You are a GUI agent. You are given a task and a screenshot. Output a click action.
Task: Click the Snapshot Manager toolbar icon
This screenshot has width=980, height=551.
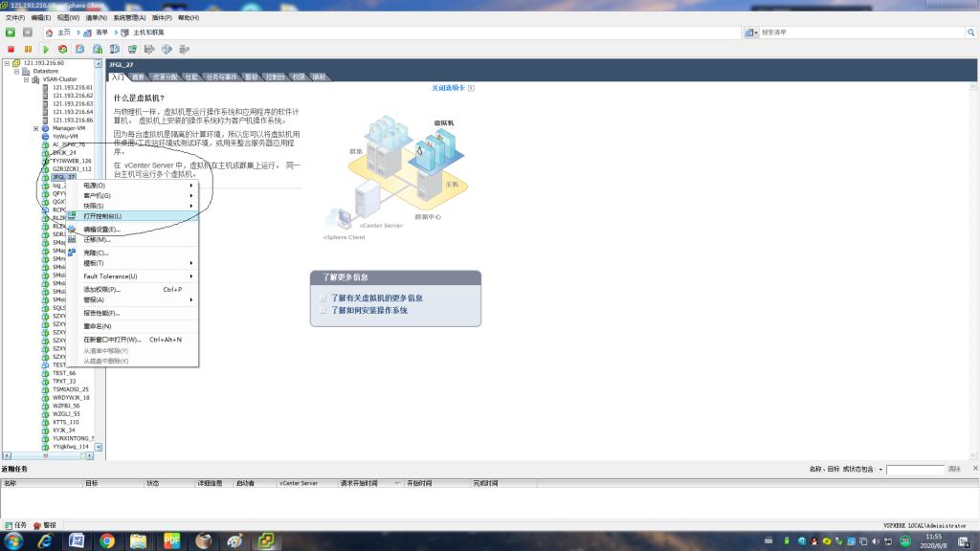115,49
